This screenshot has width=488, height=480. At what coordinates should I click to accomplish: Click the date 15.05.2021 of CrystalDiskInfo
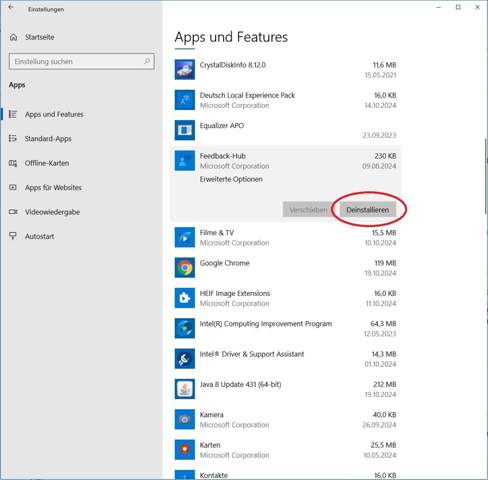point(380,75)
